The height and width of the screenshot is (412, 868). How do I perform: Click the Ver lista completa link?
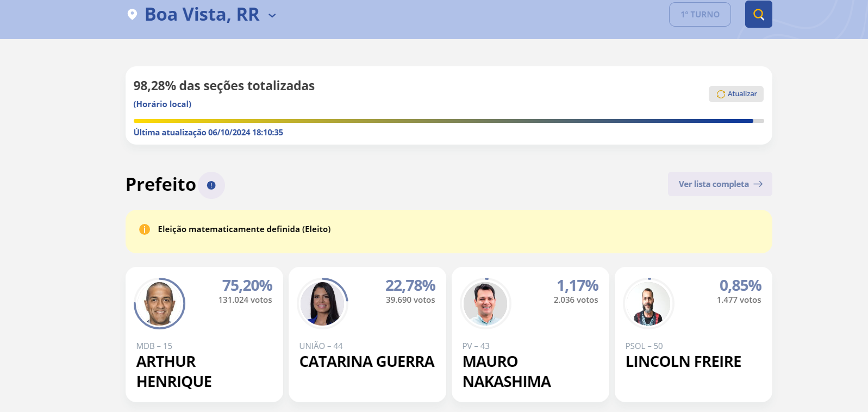720,184
